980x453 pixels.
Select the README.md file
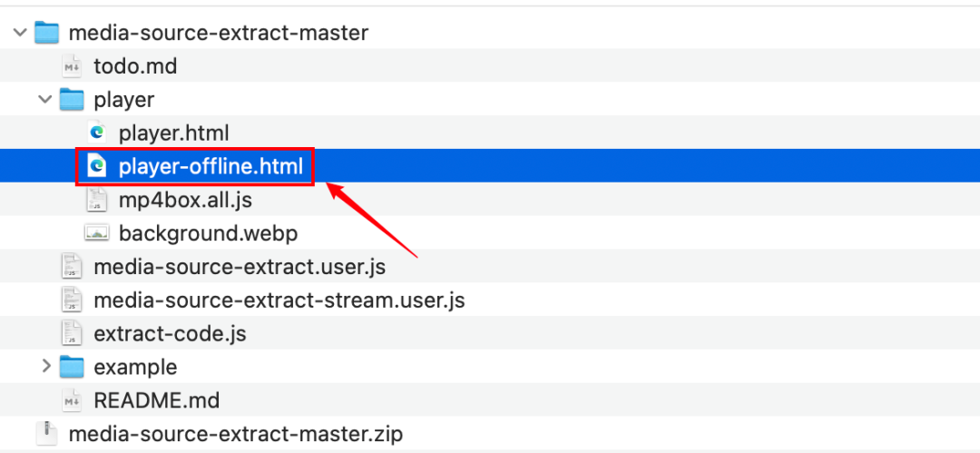pos(156,400)
